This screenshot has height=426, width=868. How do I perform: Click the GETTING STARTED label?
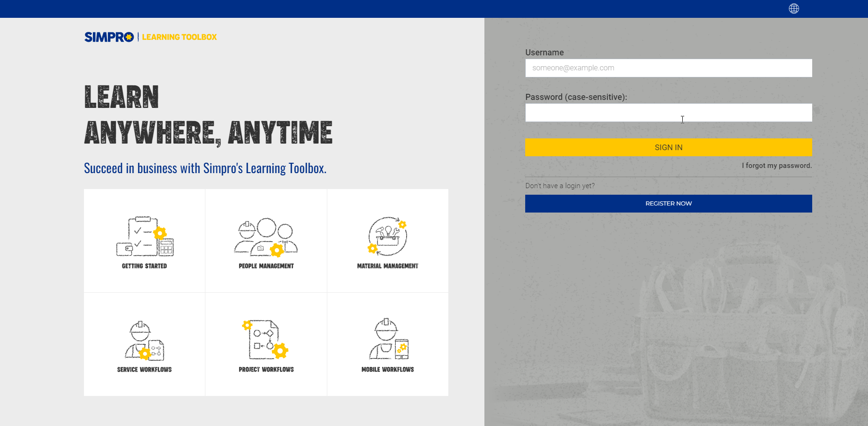[144, 266]
